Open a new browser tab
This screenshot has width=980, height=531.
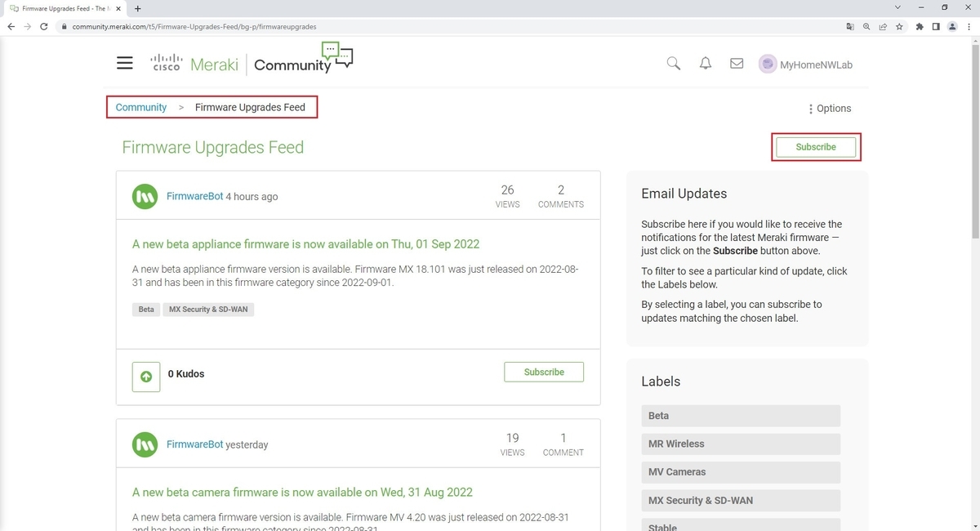(x=137, y=8)
